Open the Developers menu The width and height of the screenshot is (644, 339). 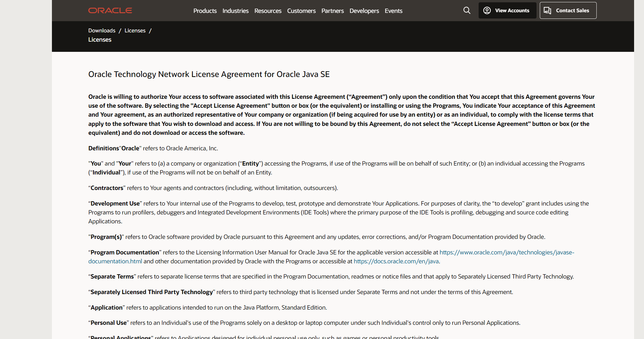(364, 11)
